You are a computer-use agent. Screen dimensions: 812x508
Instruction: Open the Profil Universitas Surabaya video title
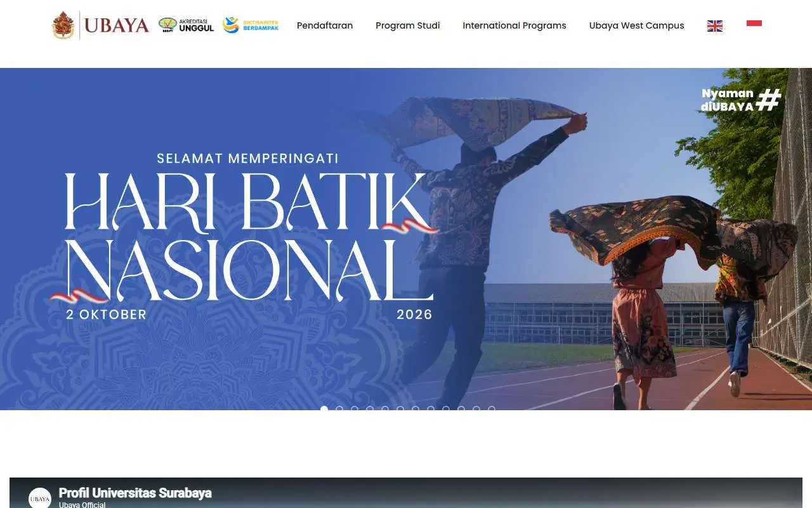point(135,493)
